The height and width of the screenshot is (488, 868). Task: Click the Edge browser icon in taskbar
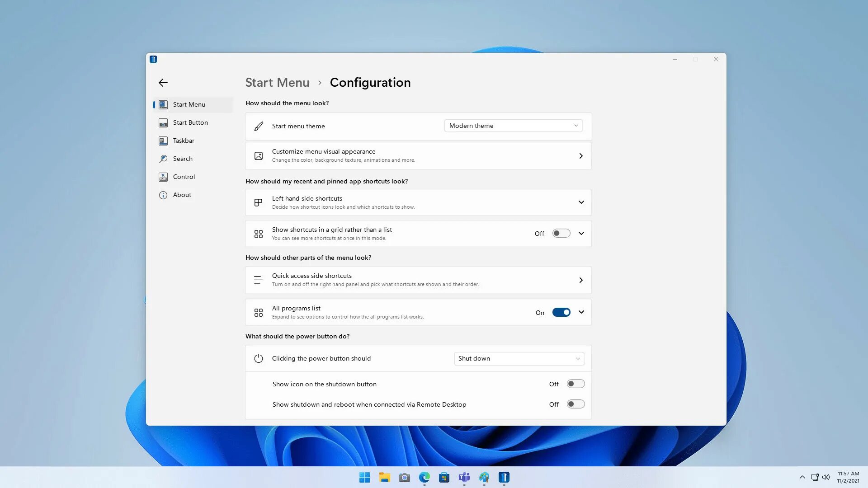click(x=424, y=477)
